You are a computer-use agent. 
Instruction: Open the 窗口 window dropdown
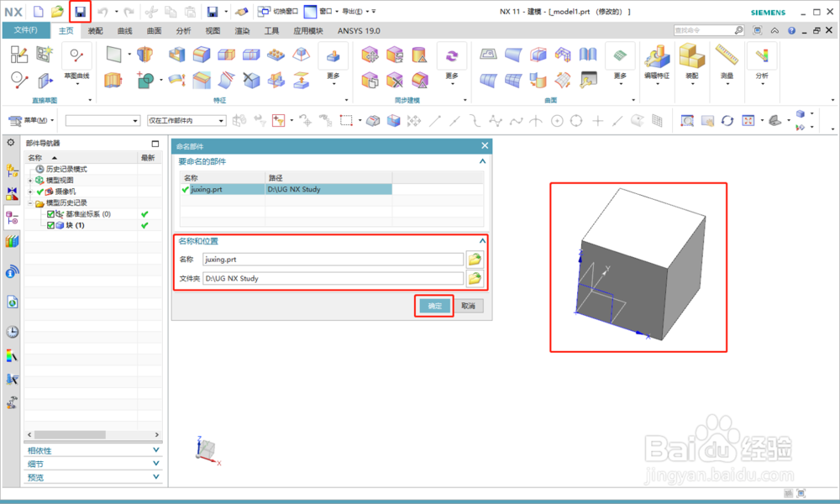point(322,11)
